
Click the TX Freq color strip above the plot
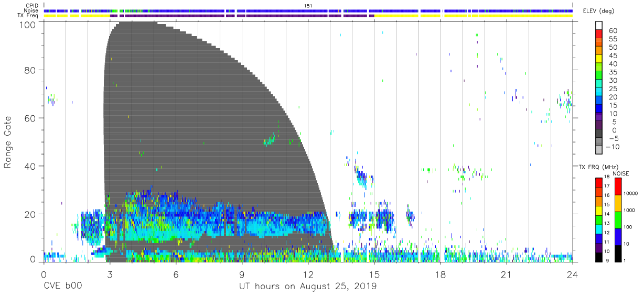click(308, 16)
